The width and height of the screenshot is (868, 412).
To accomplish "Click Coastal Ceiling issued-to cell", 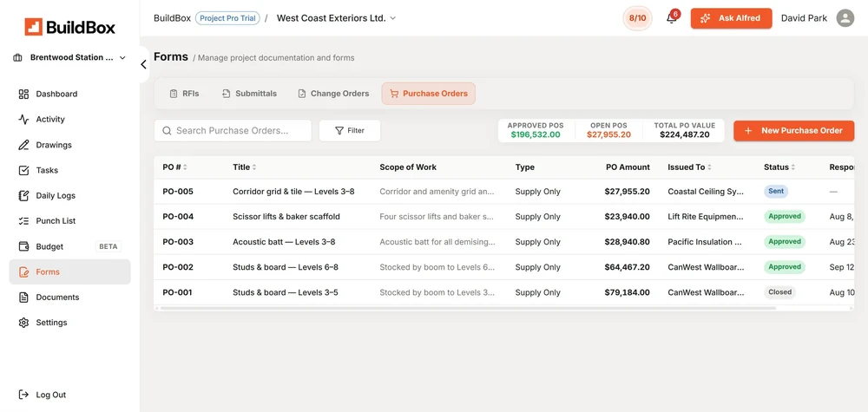I will (706, 192).
